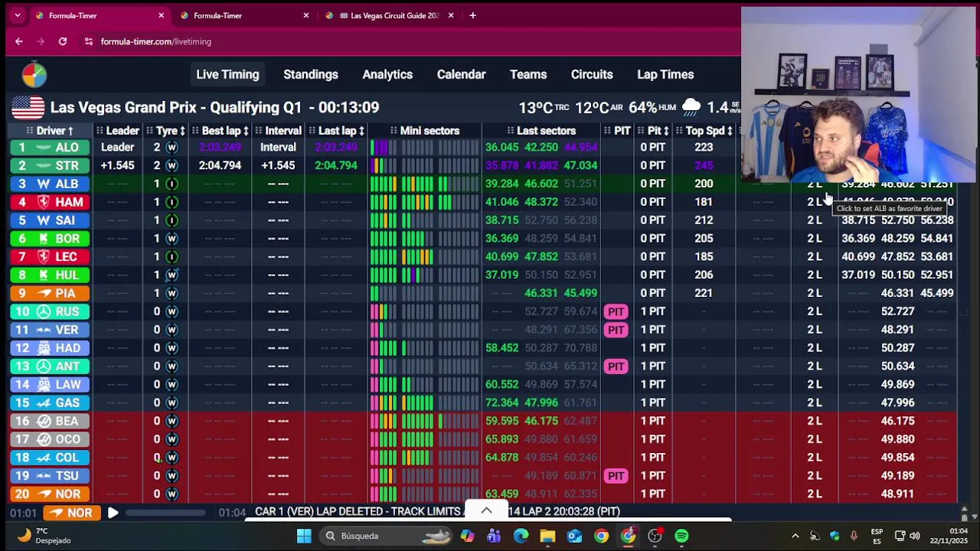Expand the race control messages panel chevron
This screenshot has height=551, width=980.
point(486,510)
